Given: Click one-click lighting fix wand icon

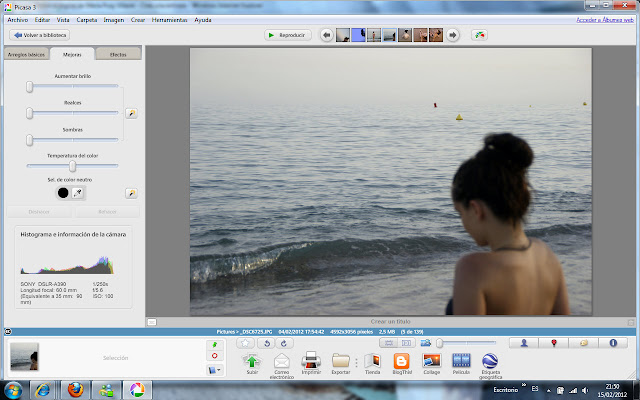Looking at the screenshot, I should (x=131, y=113).
